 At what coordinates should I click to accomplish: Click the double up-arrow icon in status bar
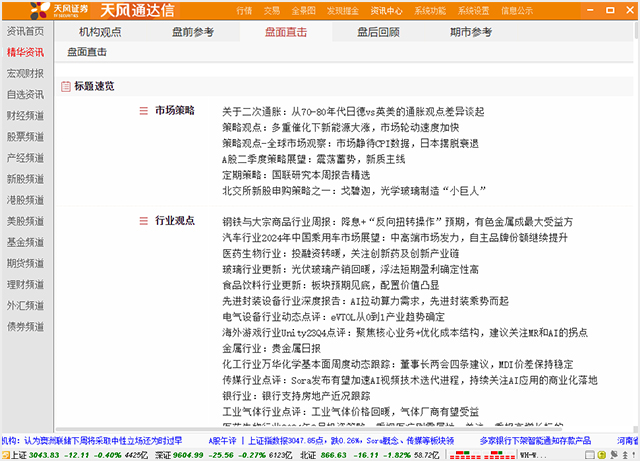[625, 455]
